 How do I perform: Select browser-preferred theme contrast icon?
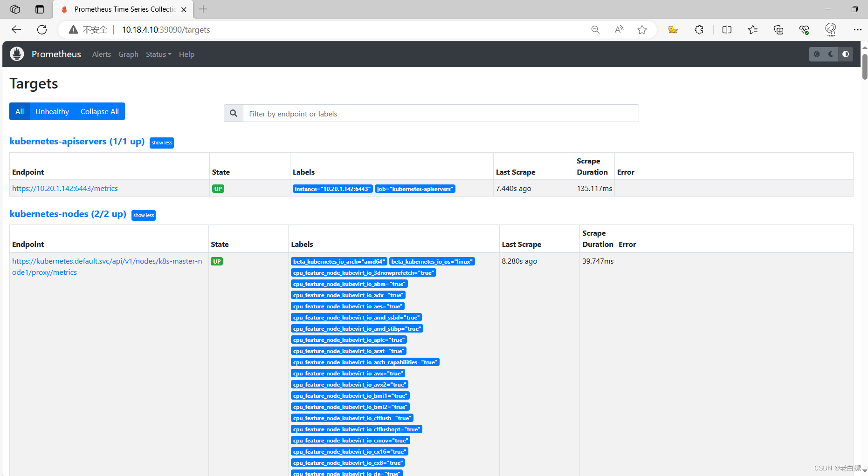click(846, 54)
